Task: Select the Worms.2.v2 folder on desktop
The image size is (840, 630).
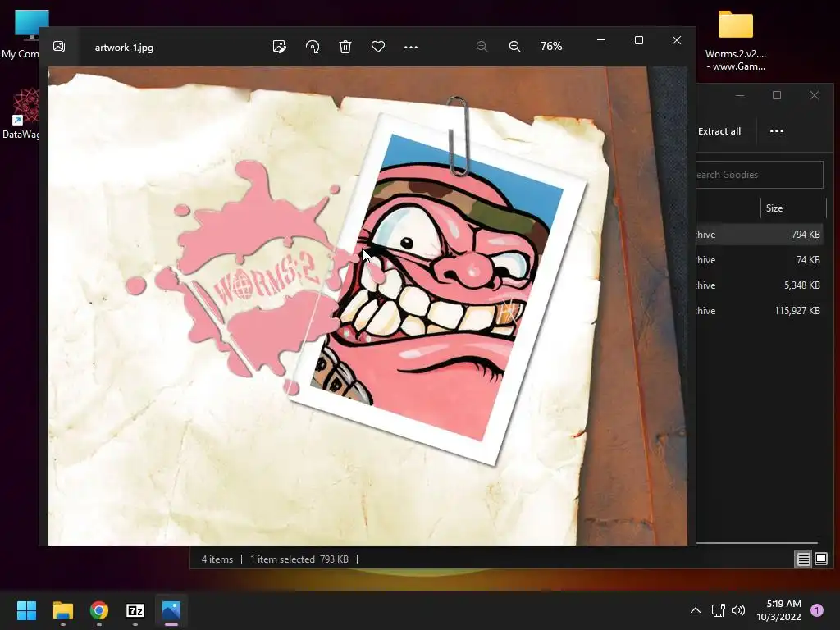Action: click(x=736, y=41)
